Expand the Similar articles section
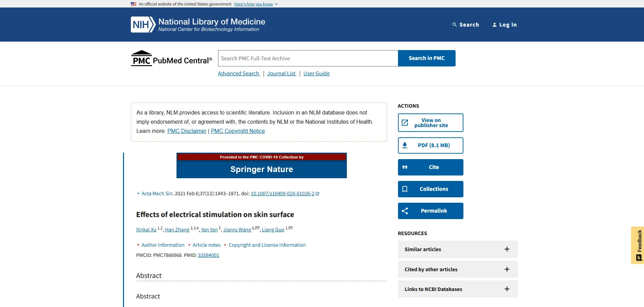 coord(507,249)
